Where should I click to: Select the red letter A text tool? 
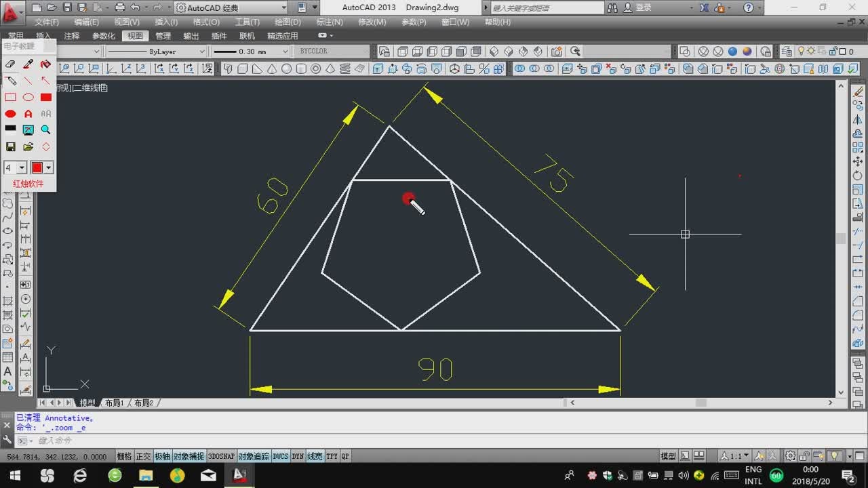click(x=28, y=114)
